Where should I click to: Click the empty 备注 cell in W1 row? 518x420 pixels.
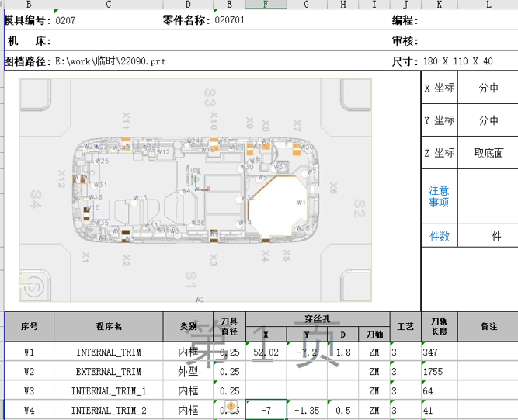(488, 352)
